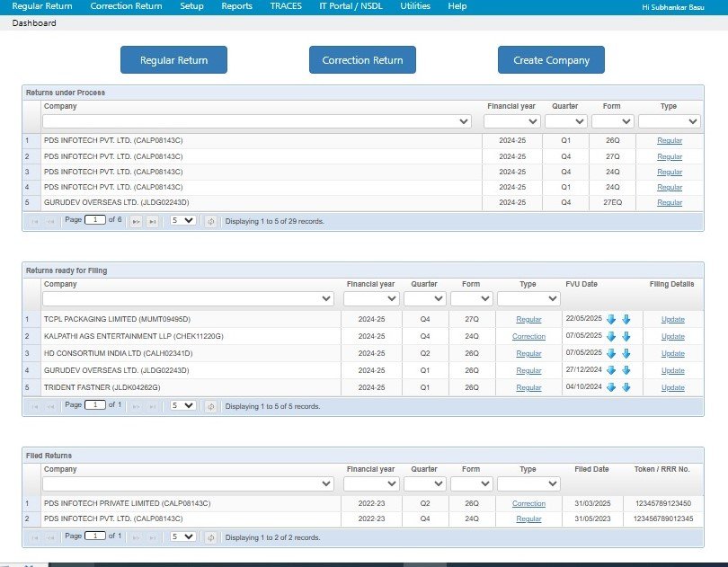
Task: Click the Dashboard breadcrumb
Action: click(33, 22)
